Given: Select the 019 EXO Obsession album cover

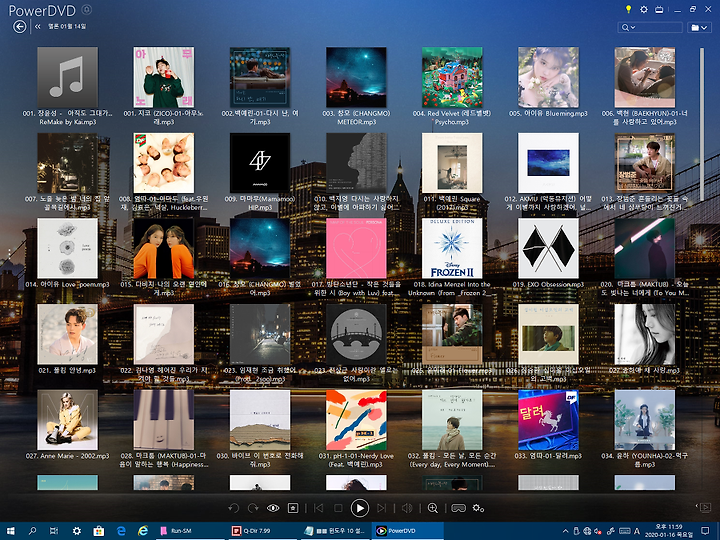Looking at the screenshot, I should tap(548, 248).
